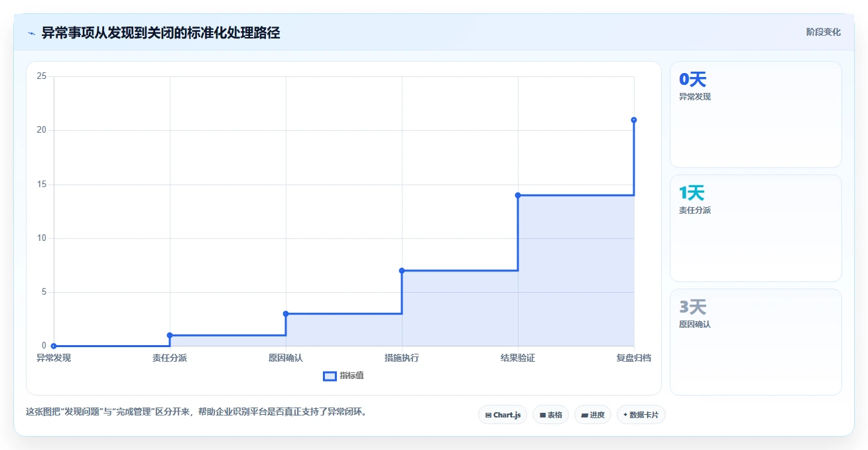Image resolution: width=868 pixels, height=450 pixels.
Task: Open the 3天 原因确认 card
Action: point(755,342)
